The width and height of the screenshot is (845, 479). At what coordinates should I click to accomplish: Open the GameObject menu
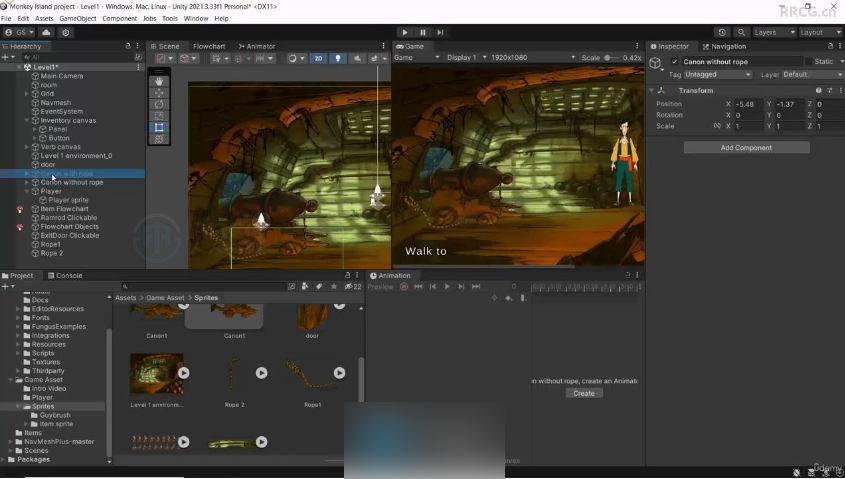(x=78, y=18)
